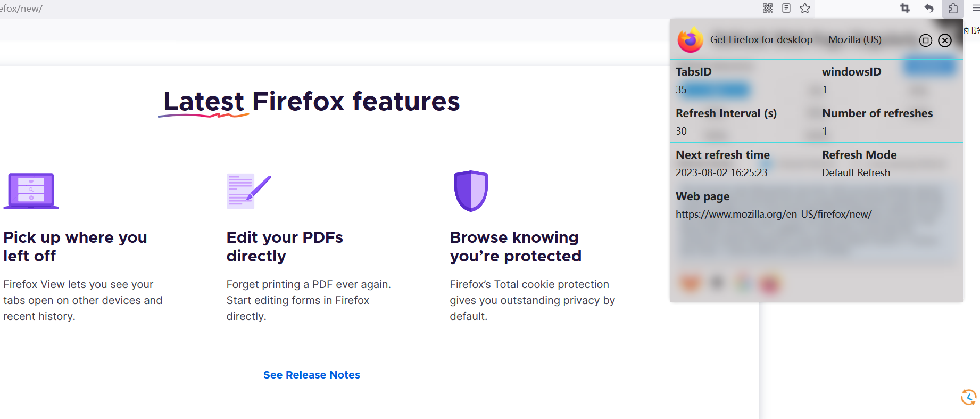Screen dimensions: 980x419
Task: Click the windowsID label
Action: (851, 72)
